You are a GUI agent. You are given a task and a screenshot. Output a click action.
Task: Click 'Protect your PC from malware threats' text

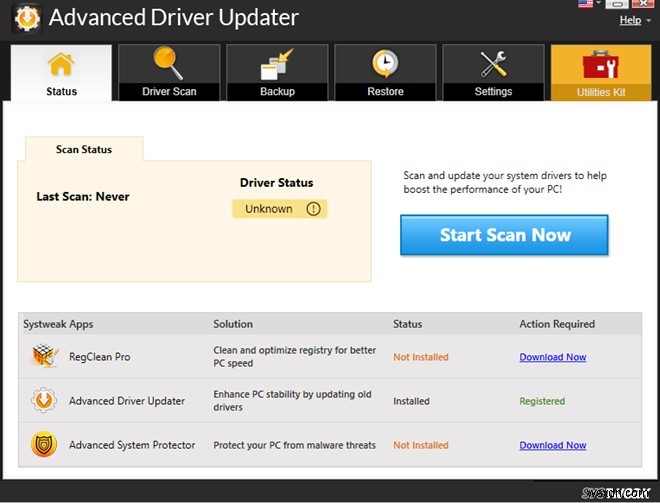[x=294, y=445]
